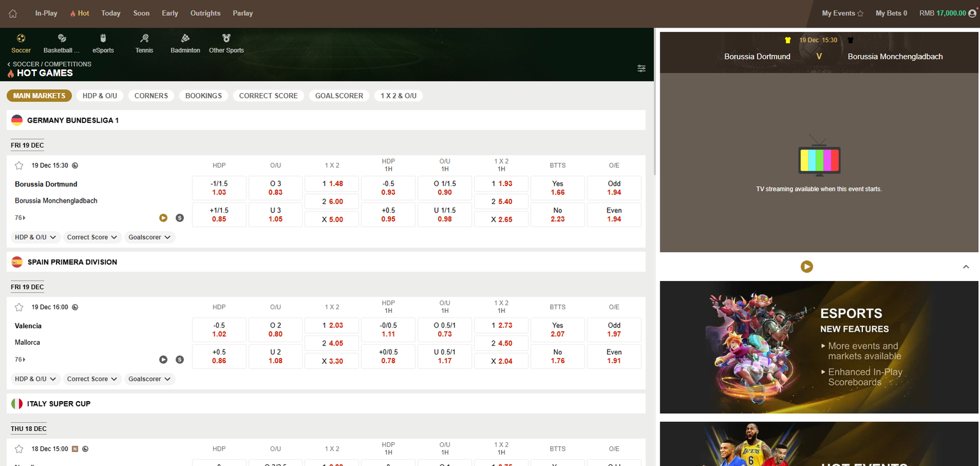Bet Even at 1.94 for Dortmund match
980x466 pixels.
pyautogui.click(x=614, y=214)
